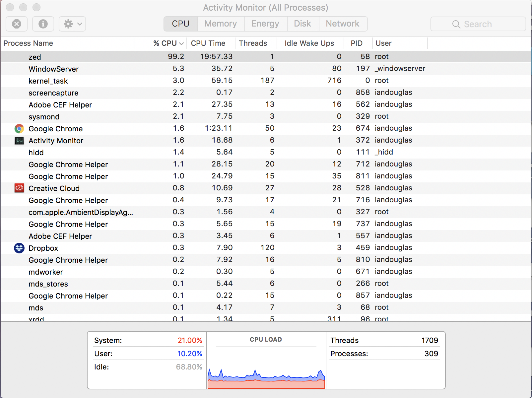The image size is (532, 398).
Task: Go to the Network tab
Action: pos(343,24)
